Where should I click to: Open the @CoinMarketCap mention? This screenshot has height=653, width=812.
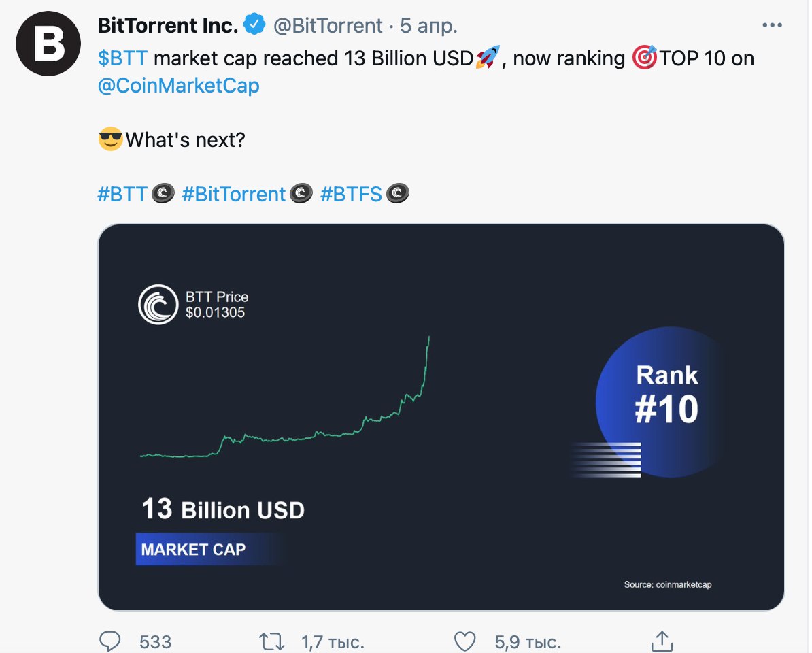pos(179,86)
